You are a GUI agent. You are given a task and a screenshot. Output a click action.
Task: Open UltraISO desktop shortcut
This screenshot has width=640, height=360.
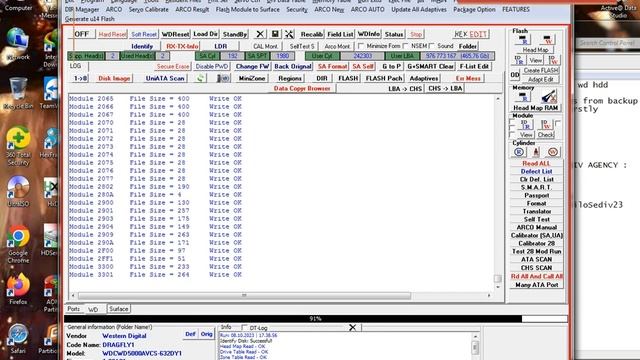click(x=18, y=191)
